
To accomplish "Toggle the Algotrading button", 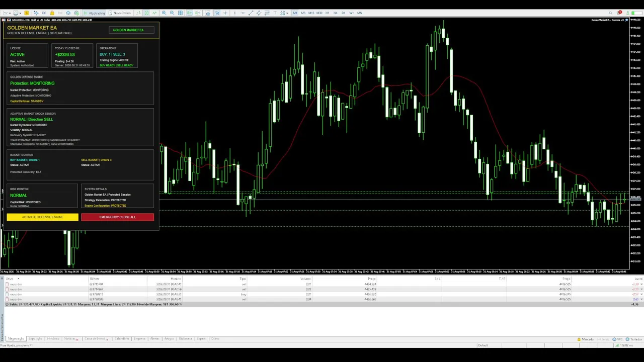I will pyautogui.click(x=95, y=13).
